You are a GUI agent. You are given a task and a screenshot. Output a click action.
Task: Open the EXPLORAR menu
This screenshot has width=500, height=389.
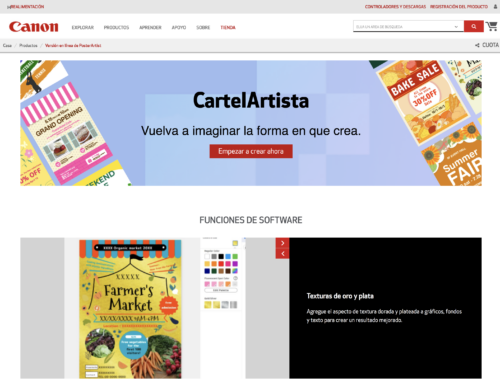pyautogui.click(x=83, y=27)
